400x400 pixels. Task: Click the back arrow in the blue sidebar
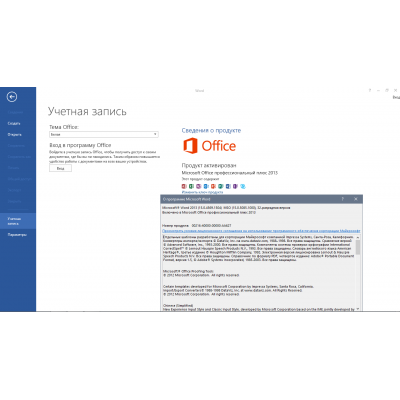click(x=12, y=97)
